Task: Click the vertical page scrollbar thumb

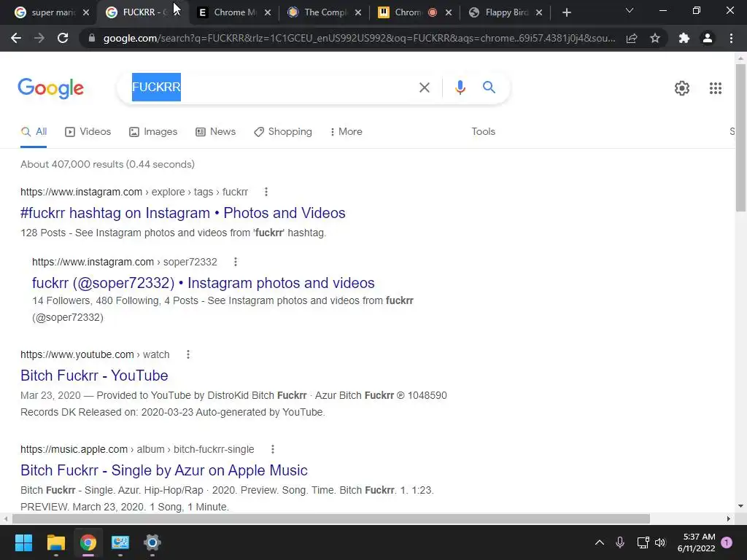Action: [740, 137]
